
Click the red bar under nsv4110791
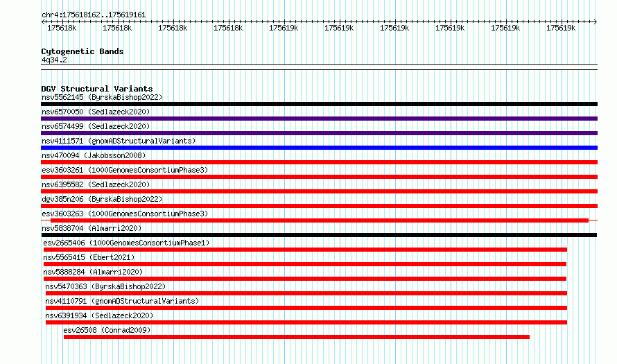[306, 308]
